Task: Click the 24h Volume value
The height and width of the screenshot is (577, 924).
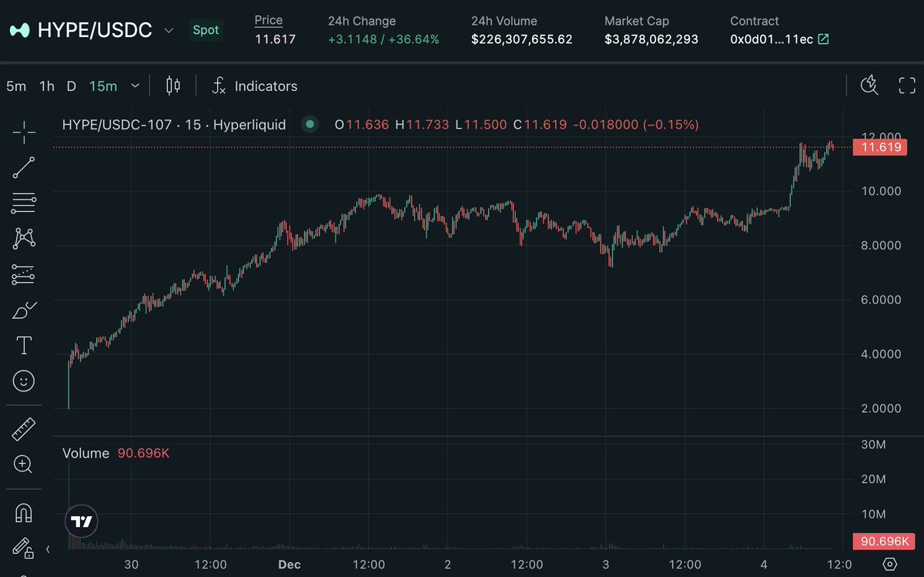Action: [x=522, y=39]
